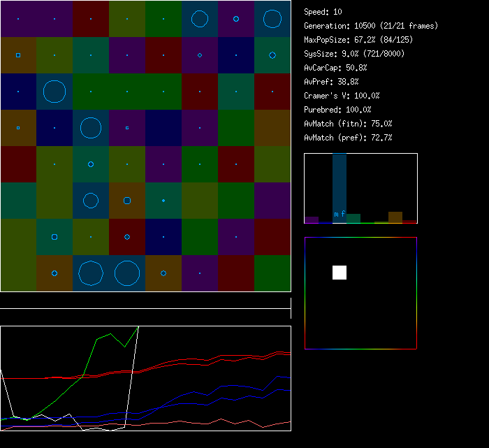
Task: Click the Speed: 10 readout
Action: 323,12
